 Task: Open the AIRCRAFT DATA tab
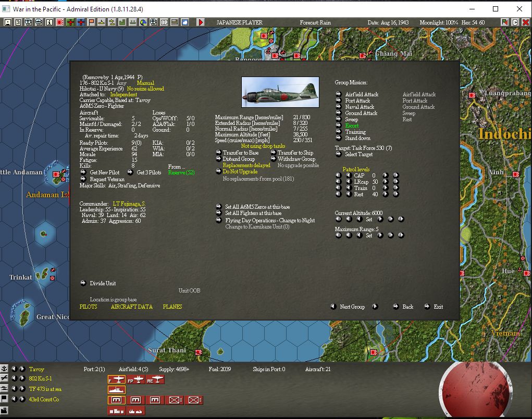tap(132, 307)
